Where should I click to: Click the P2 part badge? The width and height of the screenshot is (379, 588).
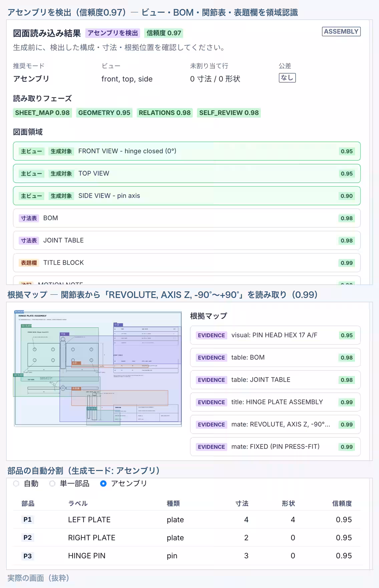[27, 538]
